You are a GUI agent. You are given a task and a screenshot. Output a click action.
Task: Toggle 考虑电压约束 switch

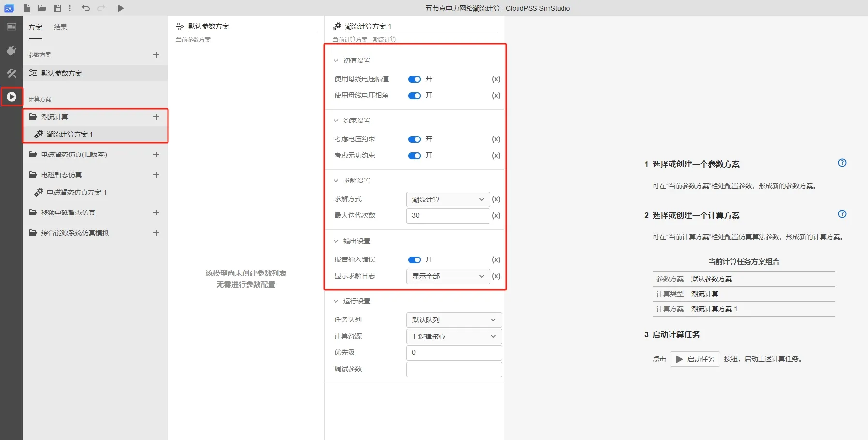point(414,139)
